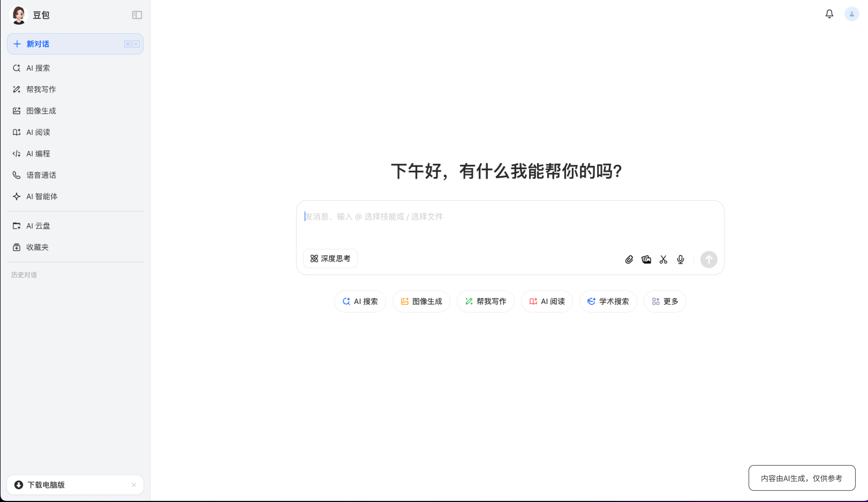Open AI 编程 in the sidebar

[x=38, y=154]
